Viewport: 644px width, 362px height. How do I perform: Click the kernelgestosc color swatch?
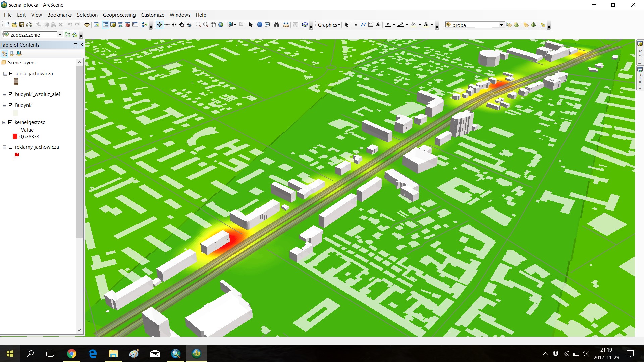click(15, 136)
